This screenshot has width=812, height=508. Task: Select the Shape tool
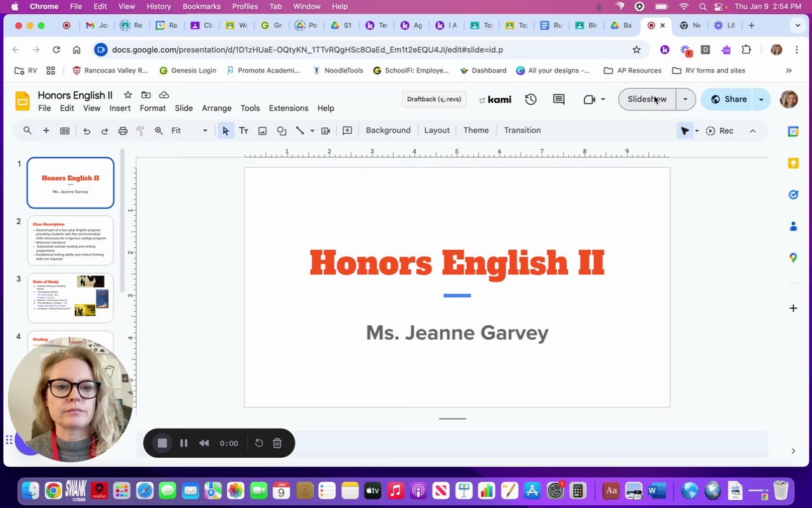pyautogui.click(x=282, y=131)
